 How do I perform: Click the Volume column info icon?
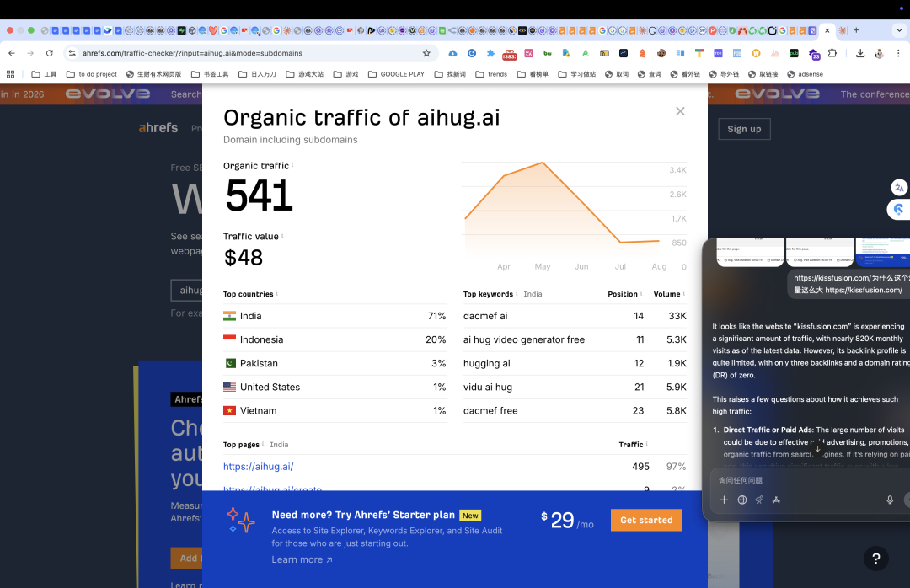683,293
